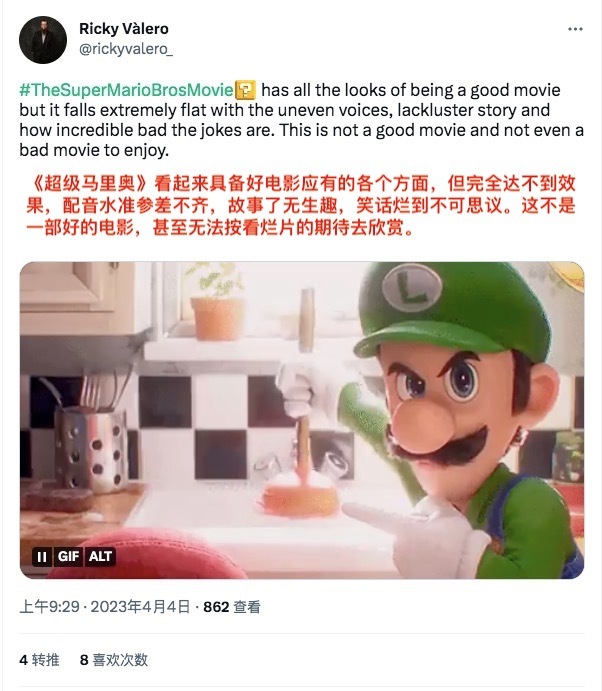Open the 2023年4月4日 date link
Screen dimensions: 602x691
click(x=140, y=607)
